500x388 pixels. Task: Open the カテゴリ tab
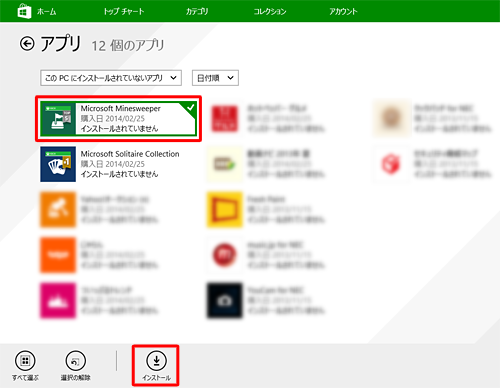197,12
